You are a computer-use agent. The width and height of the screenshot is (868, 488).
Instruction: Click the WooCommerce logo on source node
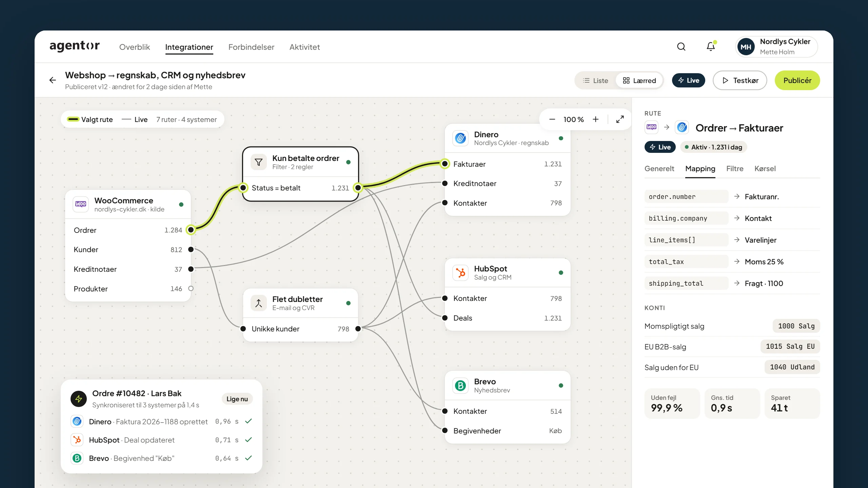pos(81,204)
